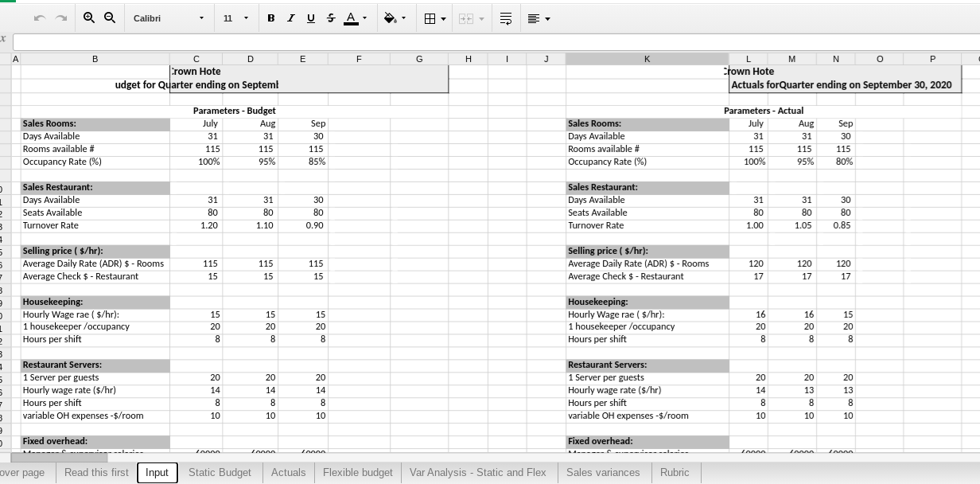
Task: Click budget 'variable OH expenses -$/room' label
Action: pos(83,416)
